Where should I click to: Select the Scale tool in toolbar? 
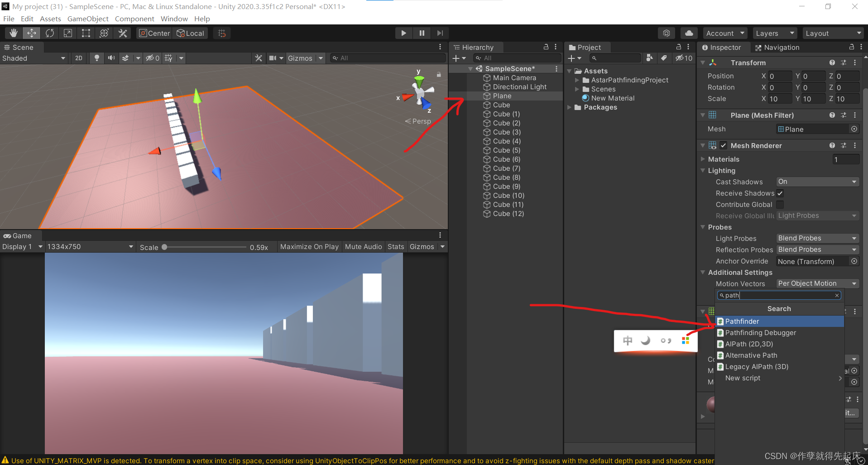[x=68, y=33]
